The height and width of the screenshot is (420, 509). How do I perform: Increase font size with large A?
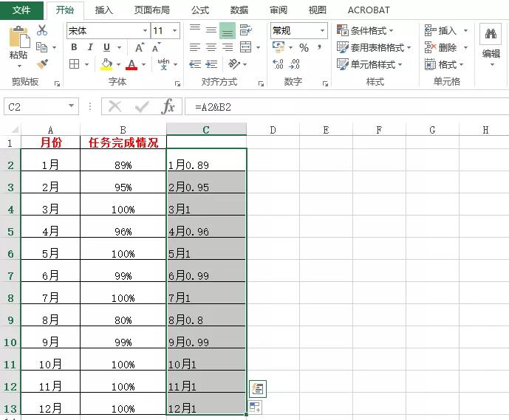click(x=140, y=48)
